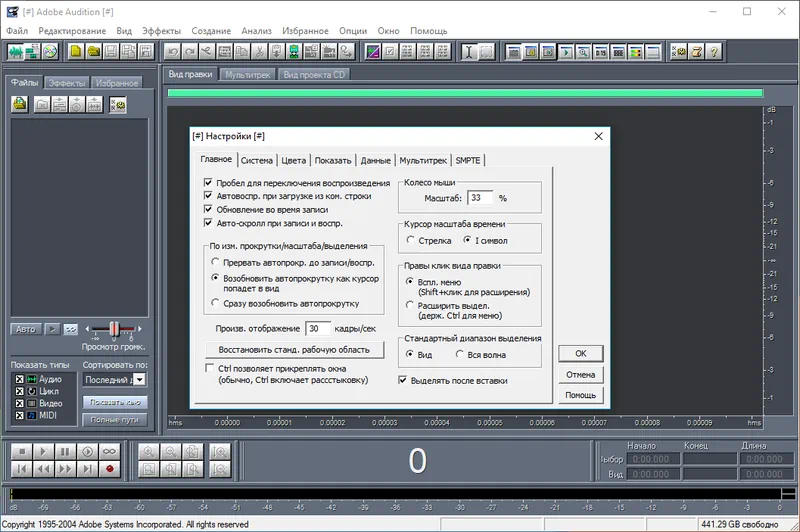Screen dimensions: 800x532
Task: Toggle 'Выделять после вставки' checkbox
Action: [x=403, y=380]
